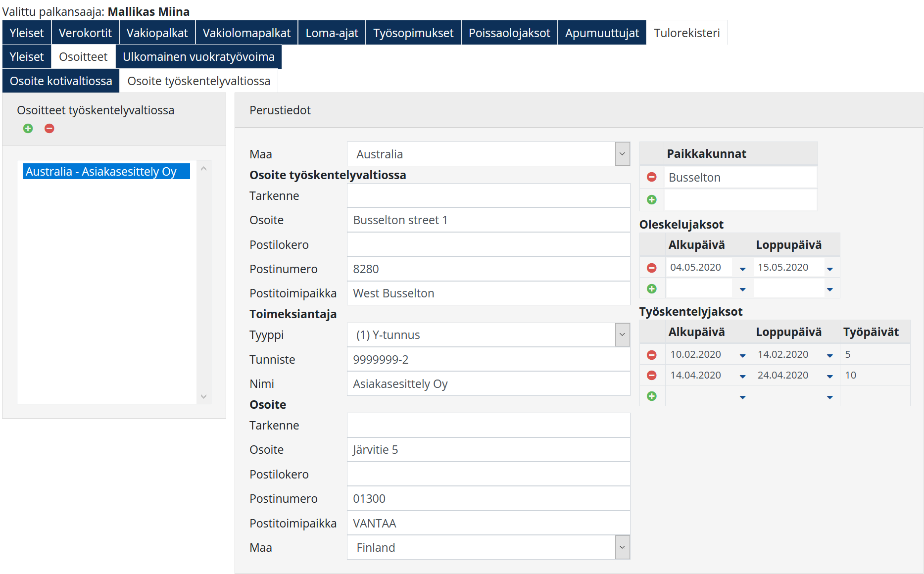The height and width of the screenshot is (574, 924).
Task: Open date picker for alkupäivä 14.04.2020
Action: 742,377
